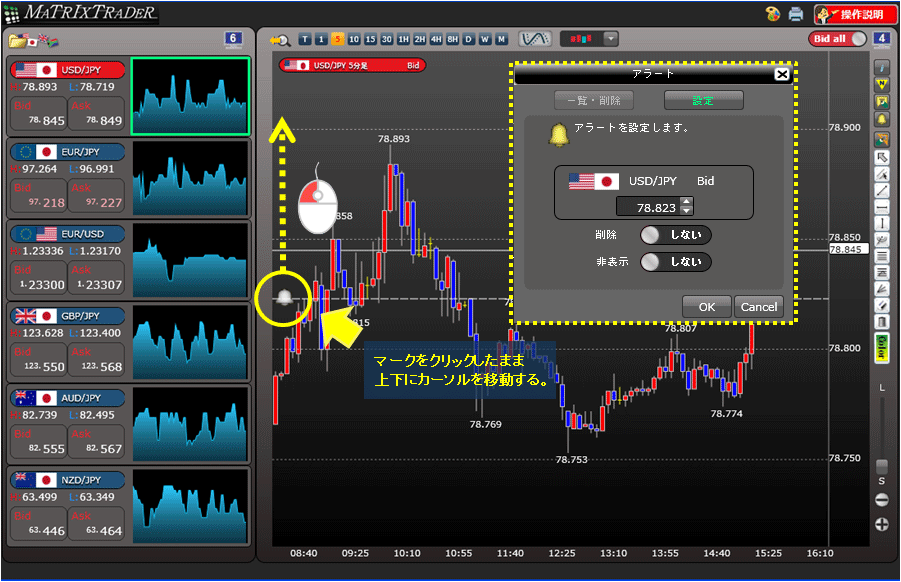Increase alert price with up stepper arrow
Viewport: 901px width, 582px height.
coord(686,201)
